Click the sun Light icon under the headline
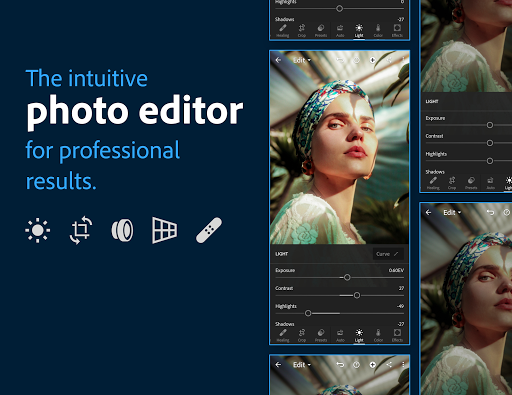The image size is (512, 395). coord(38,230)
